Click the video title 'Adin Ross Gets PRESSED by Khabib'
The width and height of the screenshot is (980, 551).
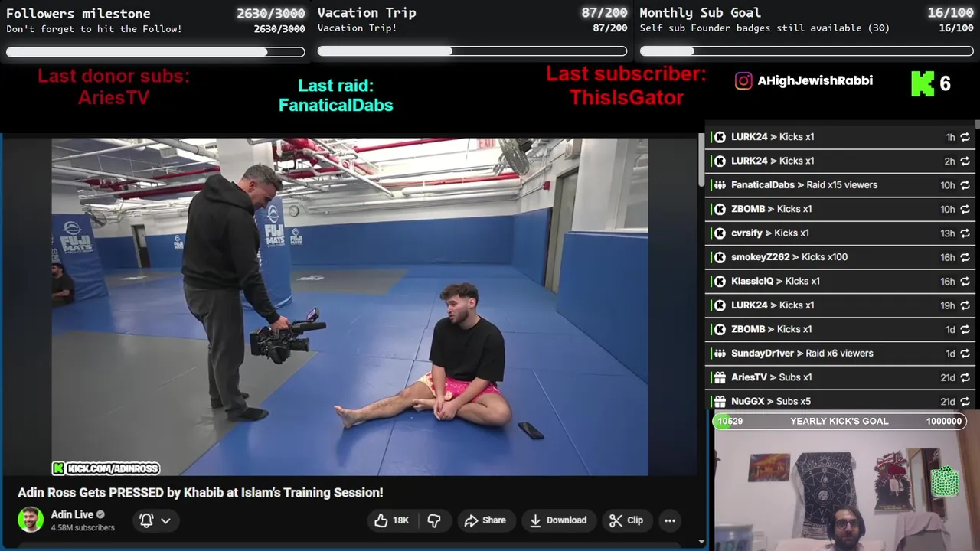pyautogui.click(x=201, y=493)
